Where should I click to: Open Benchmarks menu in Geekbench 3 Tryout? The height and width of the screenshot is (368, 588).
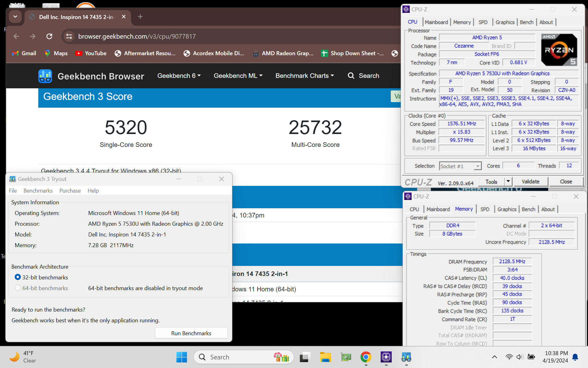point(38,191)
